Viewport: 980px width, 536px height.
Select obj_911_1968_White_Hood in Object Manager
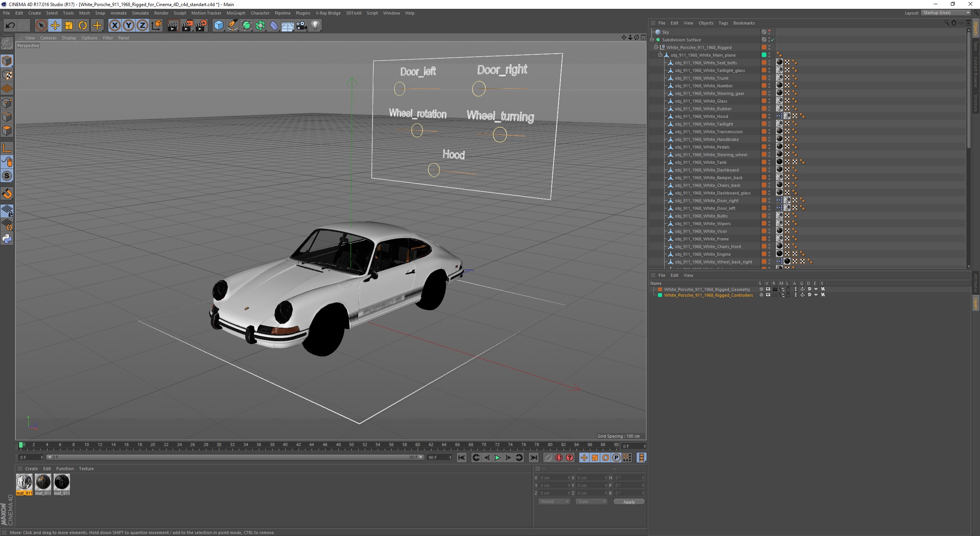coord(701,116)
